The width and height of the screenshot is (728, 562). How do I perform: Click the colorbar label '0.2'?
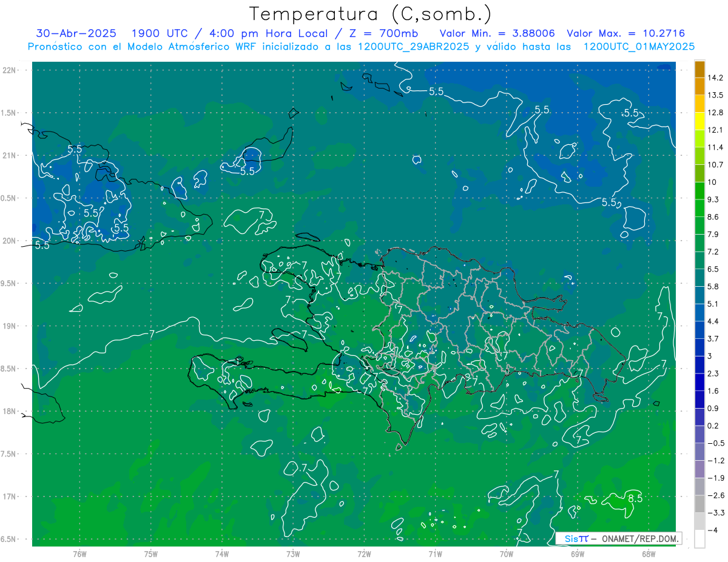pos(713,426)
